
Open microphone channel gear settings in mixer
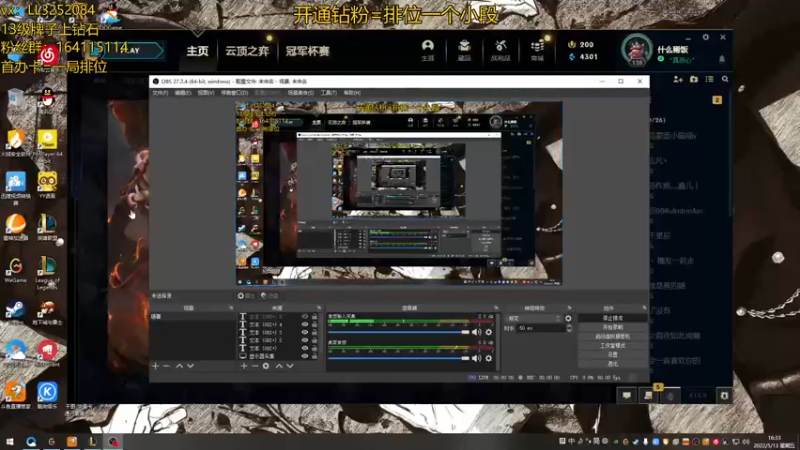point(489,332)
